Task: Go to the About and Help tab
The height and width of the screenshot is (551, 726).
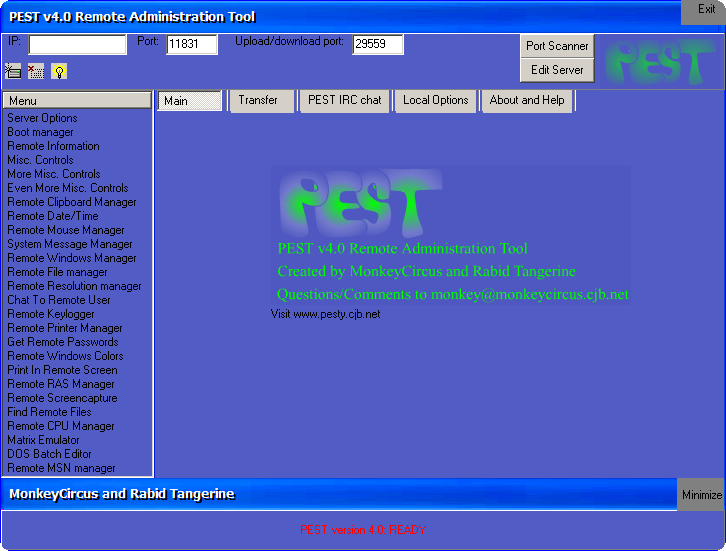Action: (527, 100)
